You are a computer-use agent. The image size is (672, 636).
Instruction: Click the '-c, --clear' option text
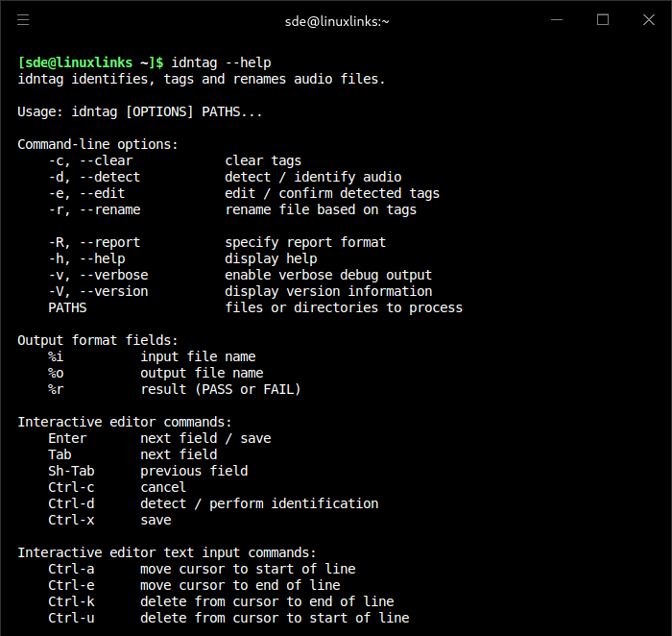click(90, 160)
